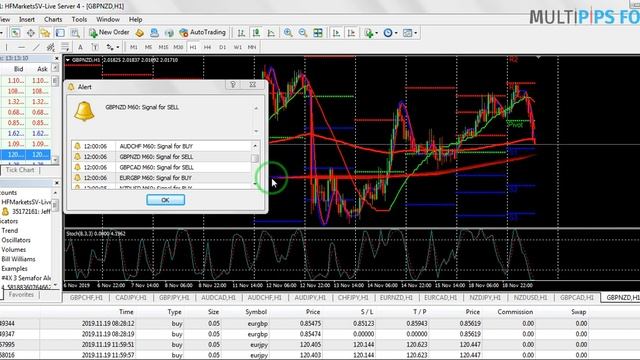Viewport: 640px width, 360px height.
Task: Switch to the H4 timeframe
Action: [x=208, y=47]
